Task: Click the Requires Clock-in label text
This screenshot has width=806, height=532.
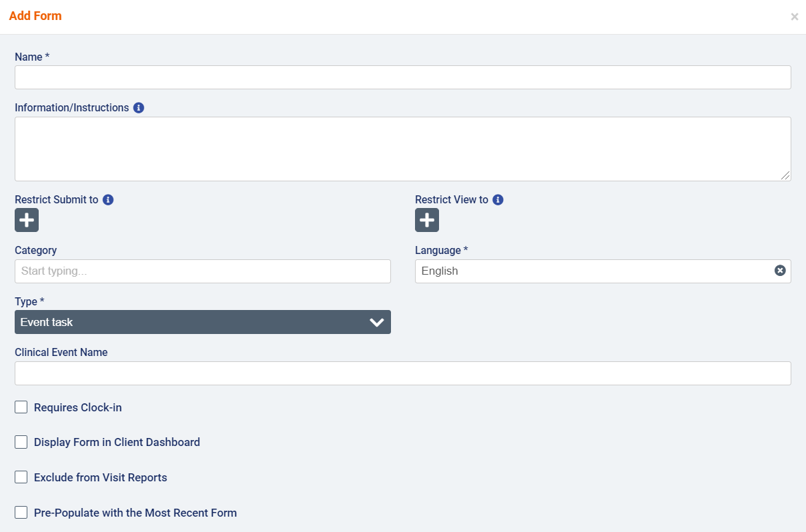Action: (78, 407)
